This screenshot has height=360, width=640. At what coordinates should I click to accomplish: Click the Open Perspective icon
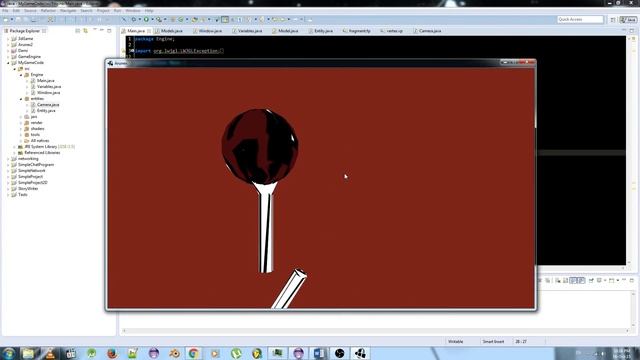coord(613,20)
